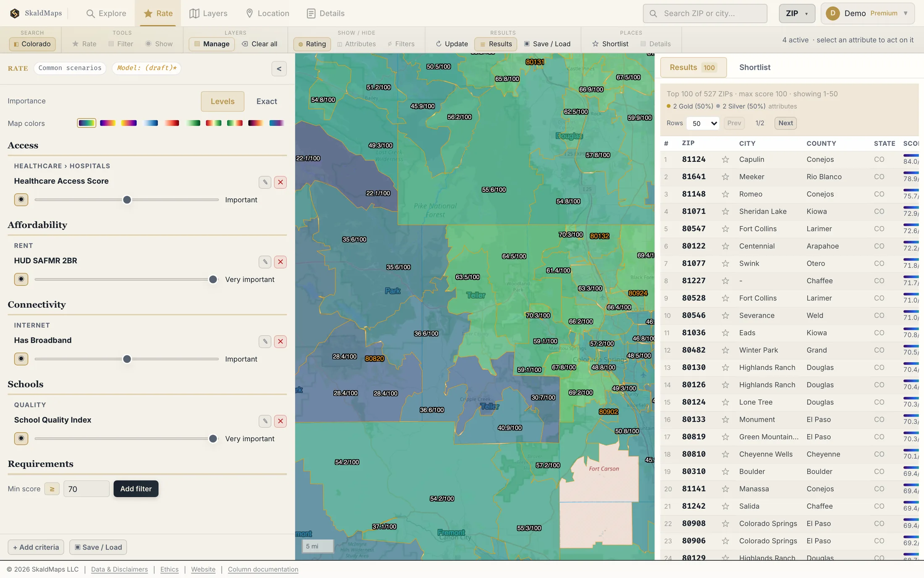Delete the Has Broadband criterion
The image size is (924, 578).
click(281, 341)
